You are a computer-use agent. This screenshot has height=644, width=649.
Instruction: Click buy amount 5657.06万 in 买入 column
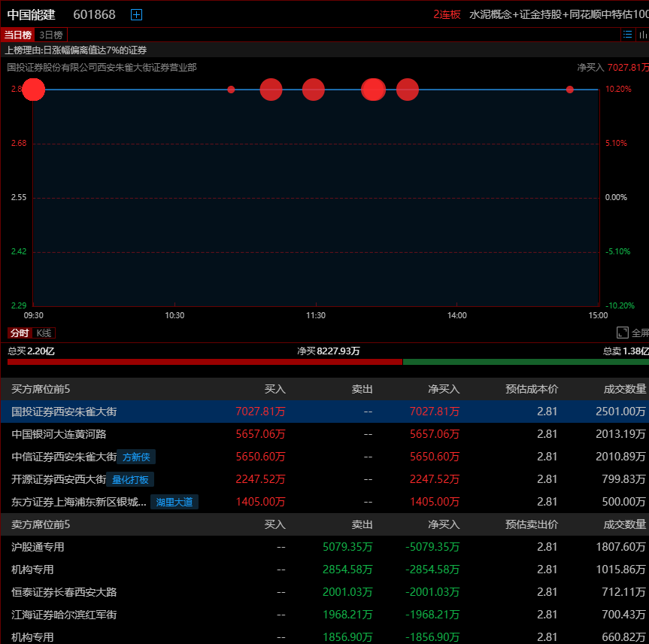tap(260, 434)
